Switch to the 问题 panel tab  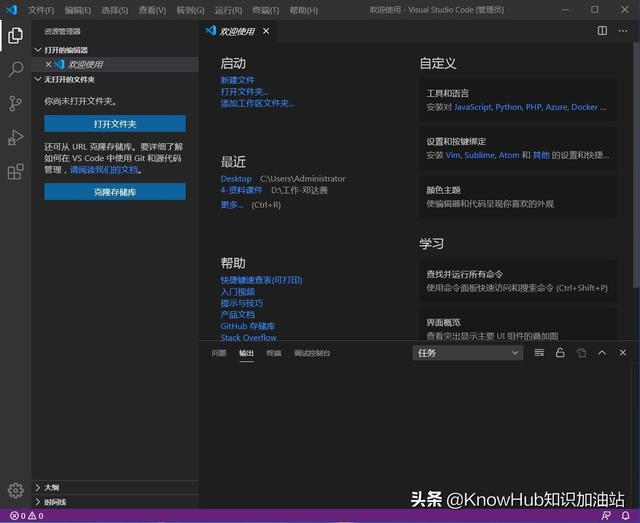click(219, 353)
